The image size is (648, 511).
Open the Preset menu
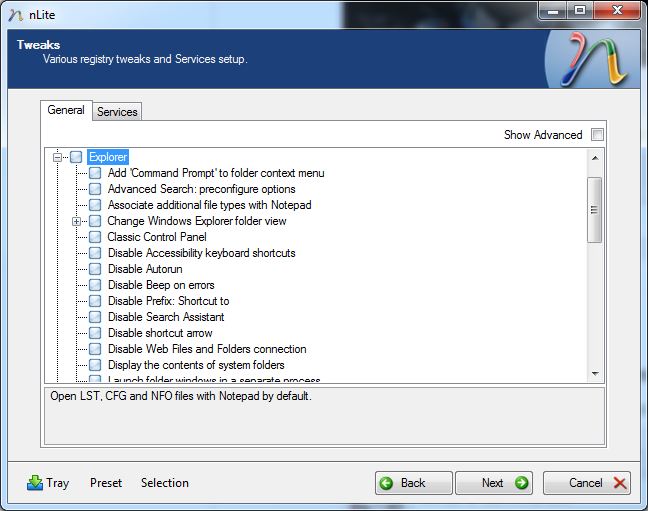coord(106,483)
